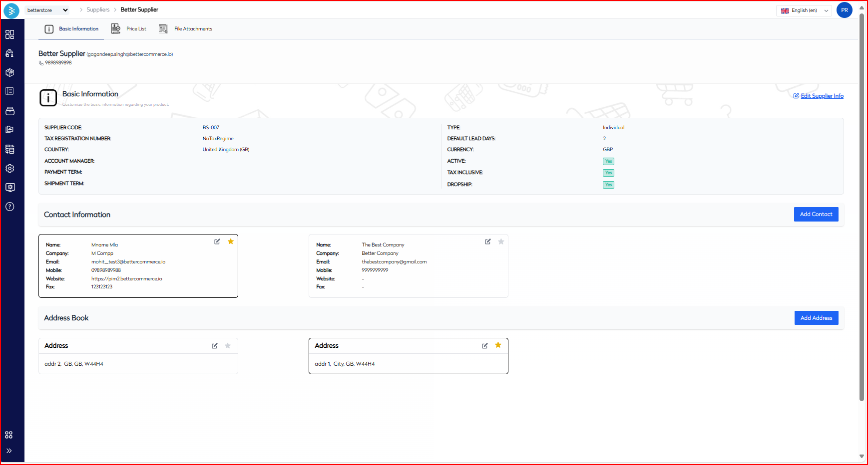Click the Add Contact button
Image resolution: width=868 pixels, height=465 pixels.
point(816,215)
